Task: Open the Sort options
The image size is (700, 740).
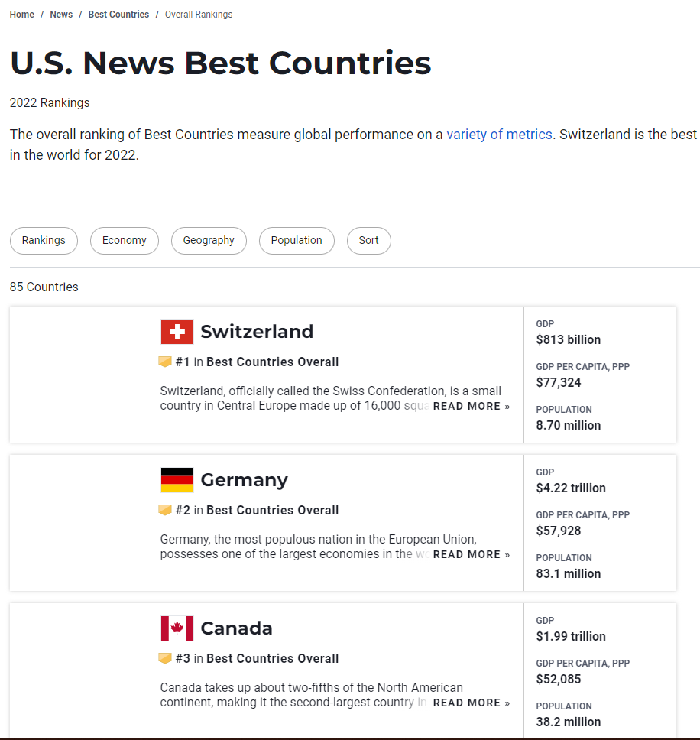Action: click(x=368, y=240)
